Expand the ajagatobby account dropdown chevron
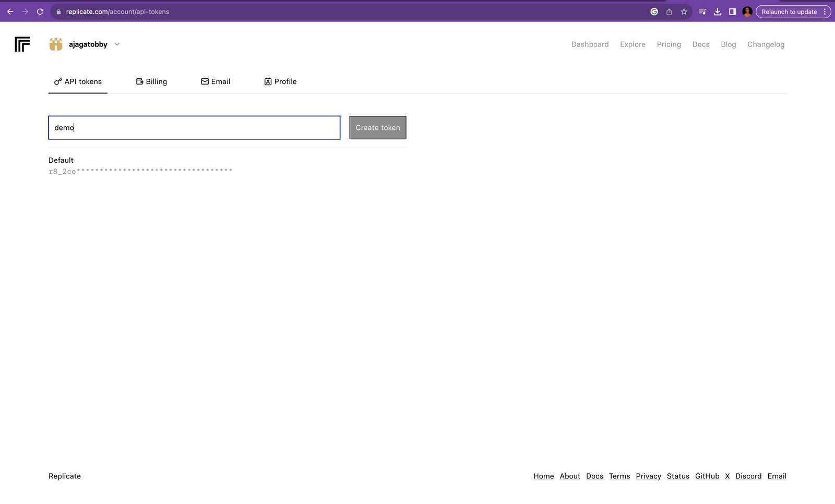This screenshot has height=504, width=835. coord(117,44)
